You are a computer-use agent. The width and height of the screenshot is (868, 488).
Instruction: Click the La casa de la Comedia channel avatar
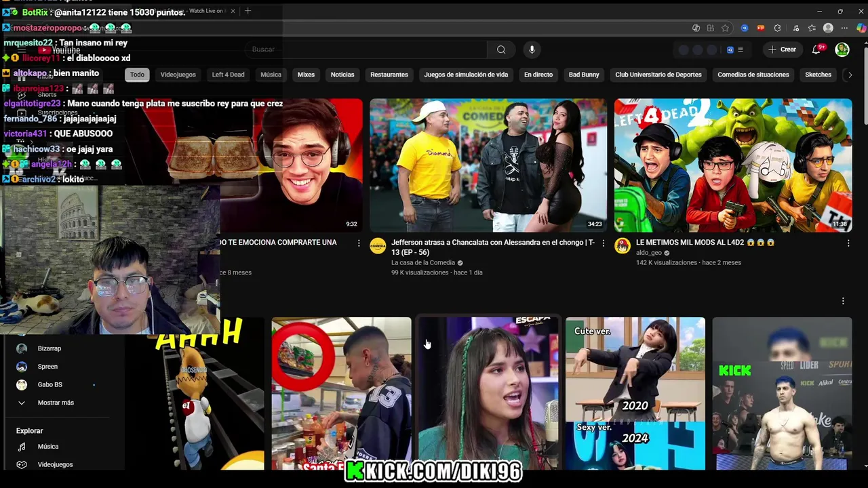pyautogui.click(x=378, y=246)
